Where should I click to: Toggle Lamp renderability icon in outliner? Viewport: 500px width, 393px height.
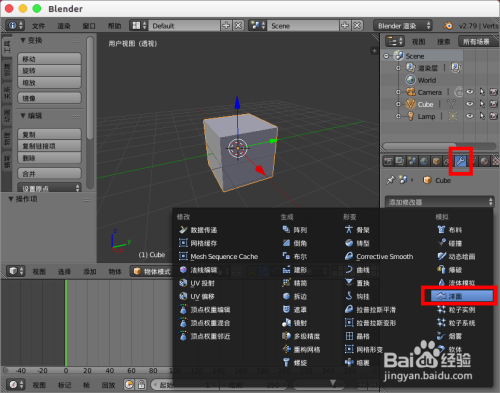pyautogui.click(x=494, y=116)
